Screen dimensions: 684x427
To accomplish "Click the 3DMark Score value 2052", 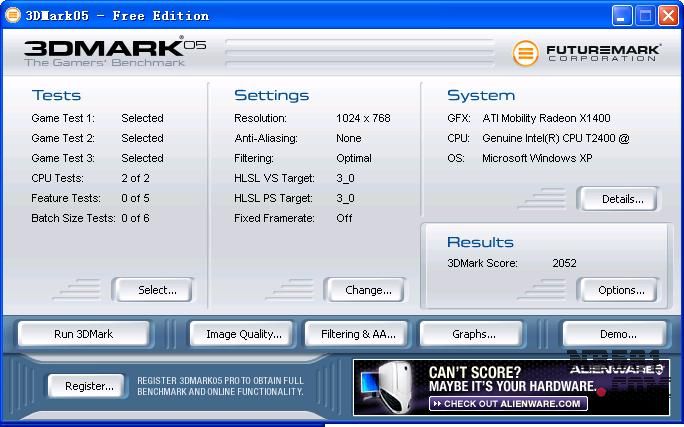I will pyautogui.click(x=564, y=263).
